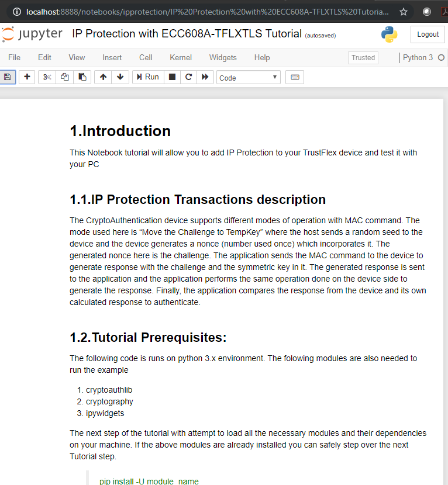
Task: Open the View menu
Action: point(77,57)
